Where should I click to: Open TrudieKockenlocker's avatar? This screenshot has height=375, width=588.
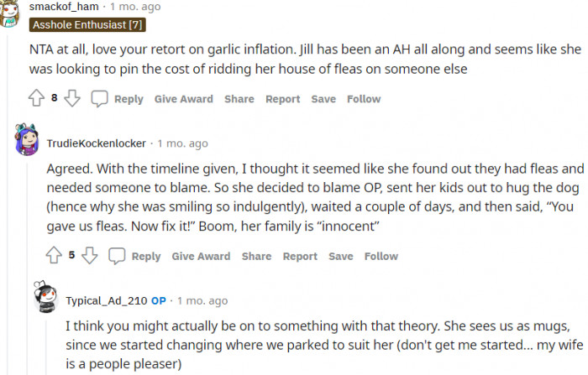[29, 140]
